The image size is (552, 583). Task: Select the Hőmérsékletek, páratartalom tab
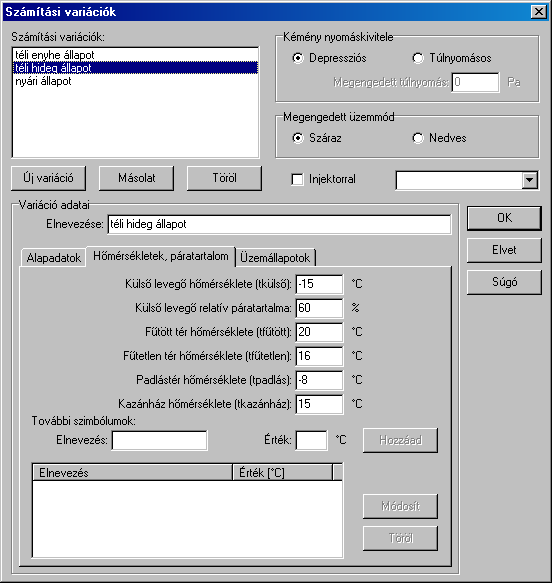tap(161, 256)
